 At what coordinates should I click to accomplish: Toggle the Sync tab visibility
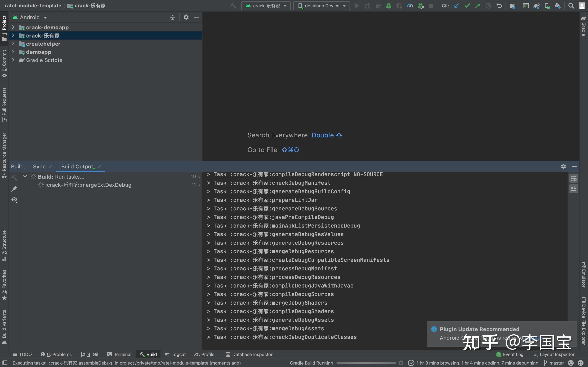click(x=50, y=166)
